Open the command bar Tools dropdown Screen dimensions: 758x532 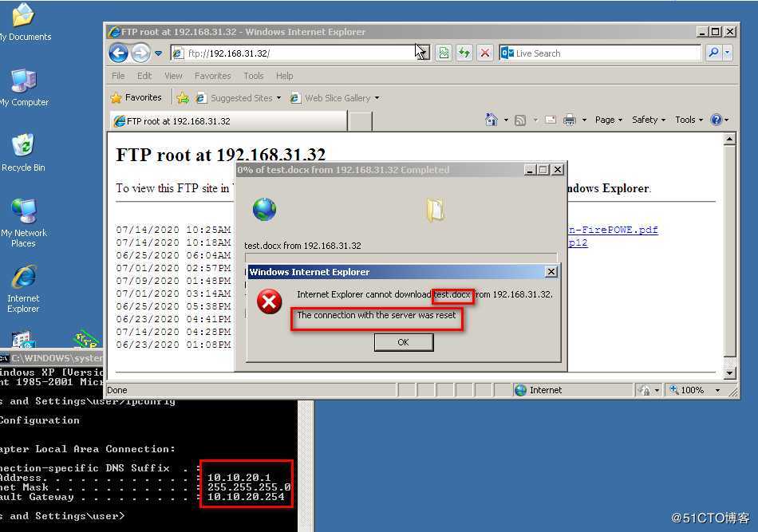click(x=689, y=120)
